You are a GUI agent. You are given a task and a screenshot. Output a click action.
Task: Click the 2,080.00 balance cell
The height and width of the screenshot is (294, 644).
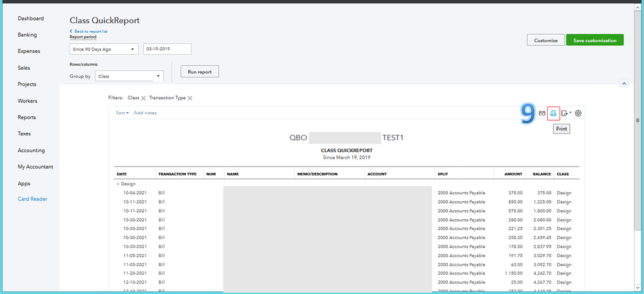(542, 220)
